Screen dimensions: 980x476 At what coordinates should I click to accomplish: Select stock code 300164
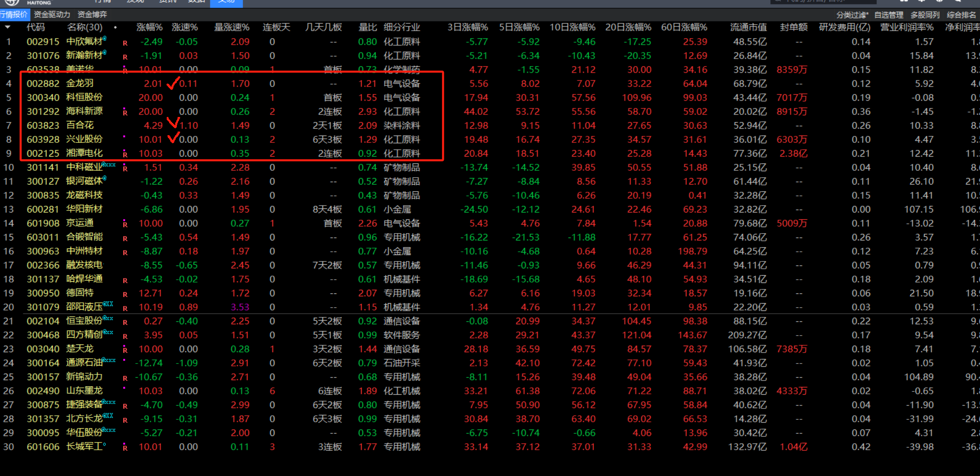point(43,363)
